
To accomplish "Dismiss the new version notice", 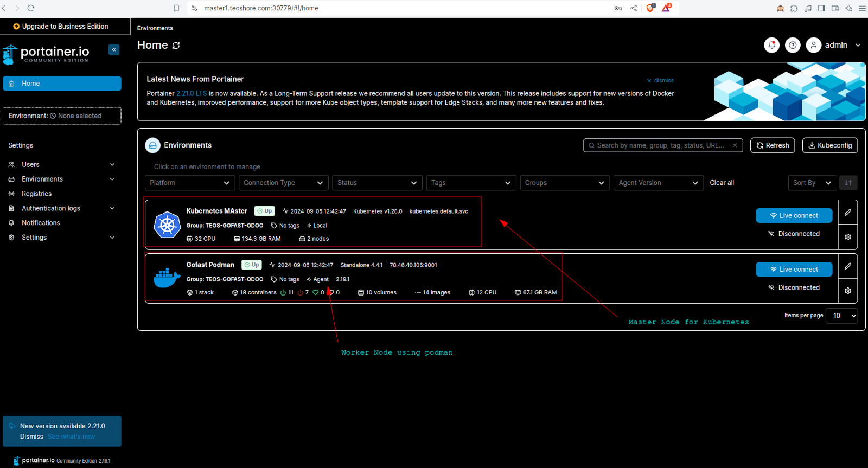I will click(x=31, y=437).
